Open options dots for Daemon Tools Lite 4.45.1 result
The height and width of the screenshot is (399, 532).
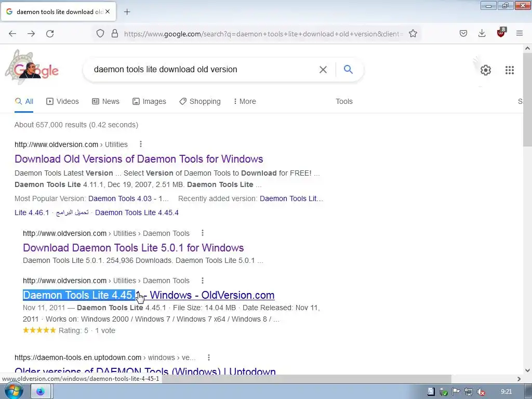click(203, 281)
